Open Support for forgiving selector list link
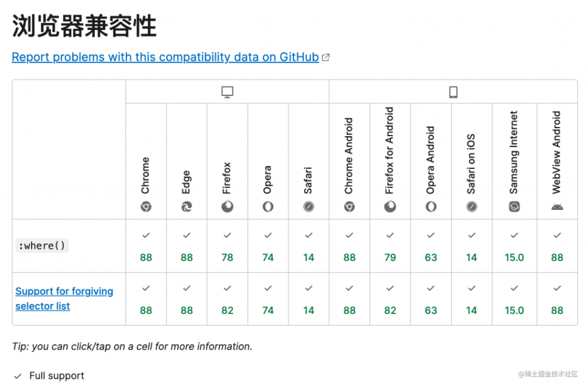588x388 pixels. (x=64, y=299)
